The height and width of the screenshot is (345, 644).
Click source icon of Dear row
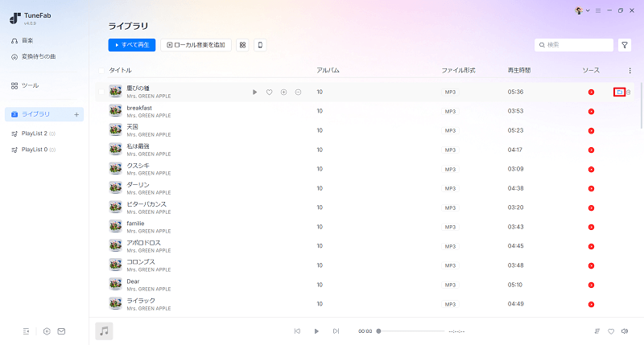(591, 285)
